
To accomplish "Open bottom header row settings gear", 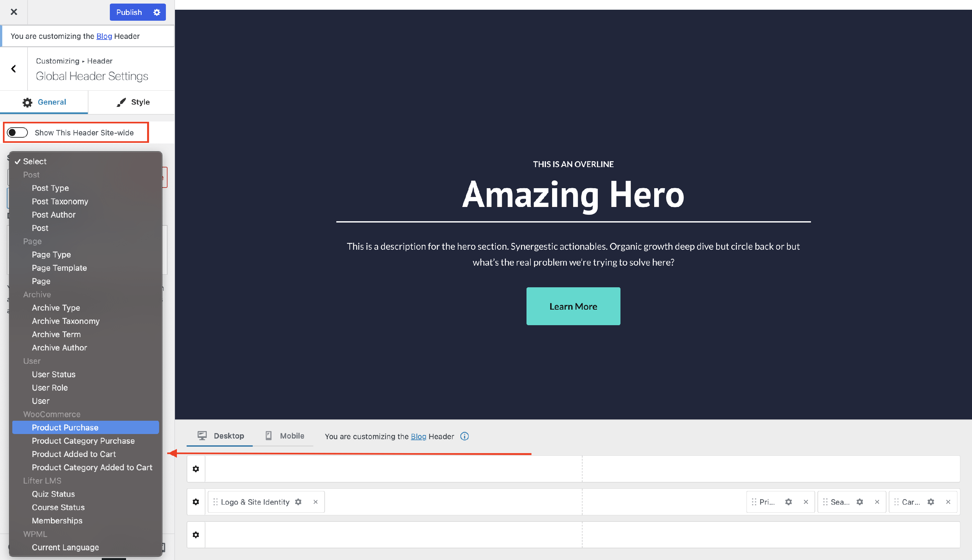I will point(196,535).
